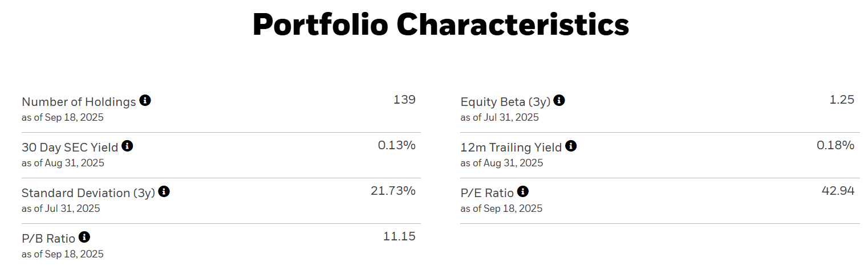Show the P/B Ratio info tooltip

coord(84,238)
